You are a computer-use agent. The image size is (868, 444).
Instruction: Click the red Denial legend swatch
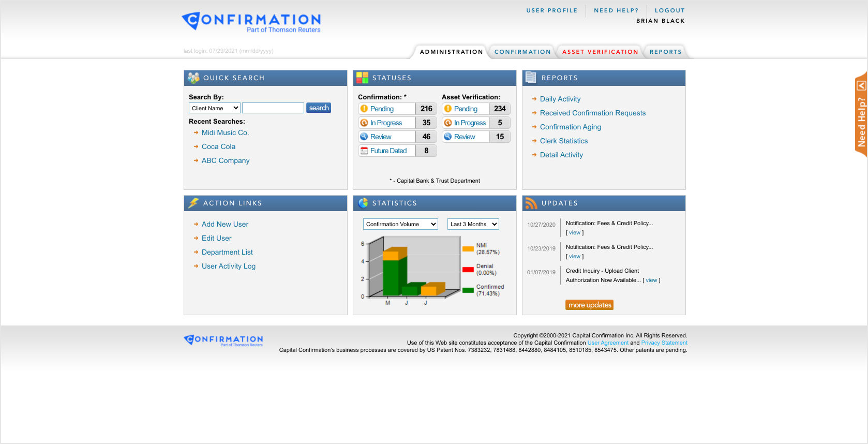tap(468, 270)
